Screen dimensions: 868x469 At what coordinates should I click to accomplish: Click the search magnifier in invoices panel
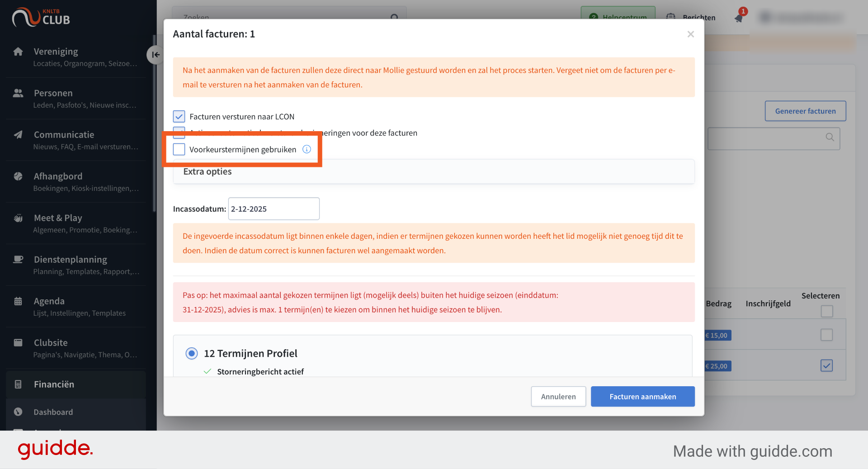tap(830, 137)
